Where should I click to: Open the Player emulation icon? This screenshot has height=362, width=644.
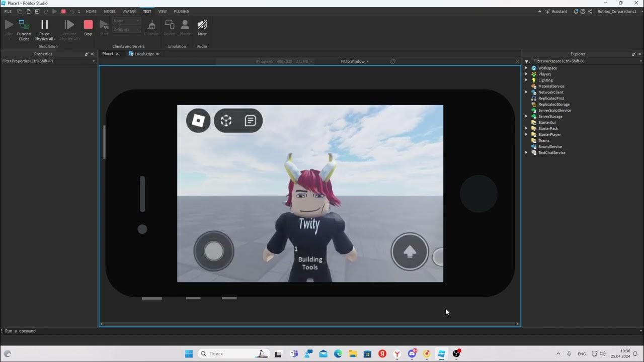point(185,25)
